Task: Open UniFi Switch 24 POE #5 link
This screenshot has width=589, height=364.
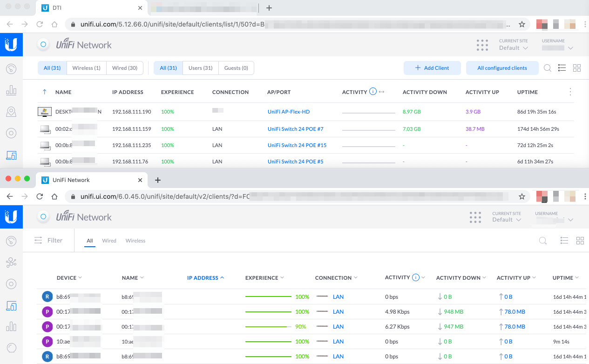Action: tap(296, 162)
